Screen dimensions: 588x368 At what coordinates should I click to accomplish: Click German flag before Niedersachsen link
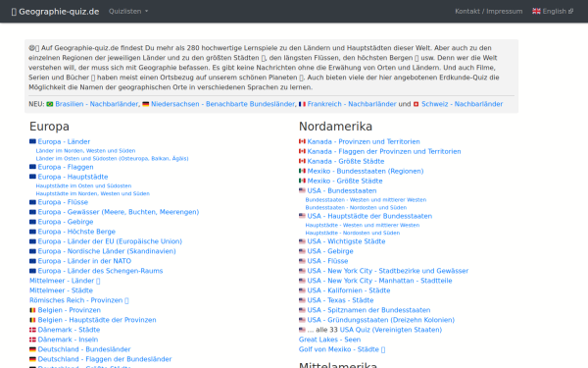(146, 104)
